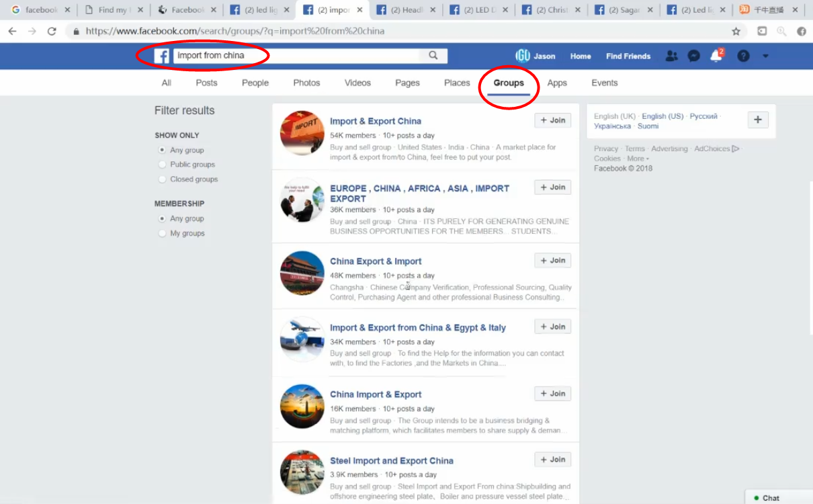Open the Quick Help question icon
The height and width of the screenshot is (504, 813).
tap(743, 56)
